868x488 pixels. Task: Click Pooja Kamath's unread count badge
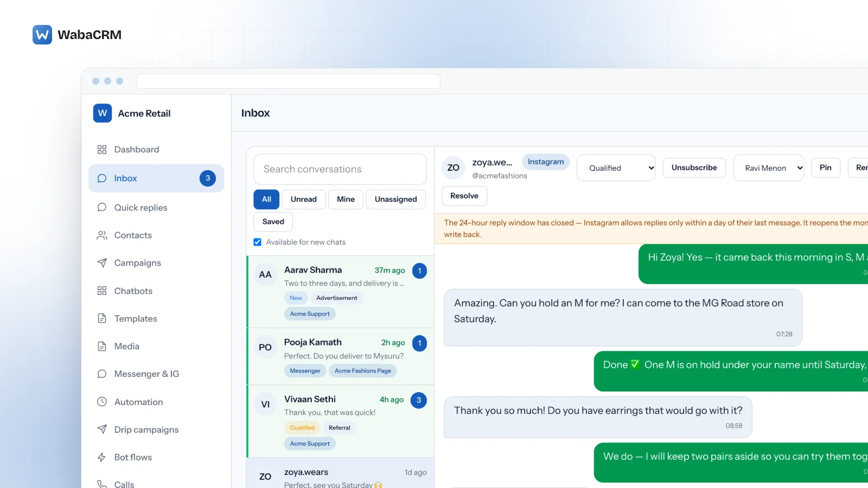pos(419,343)
